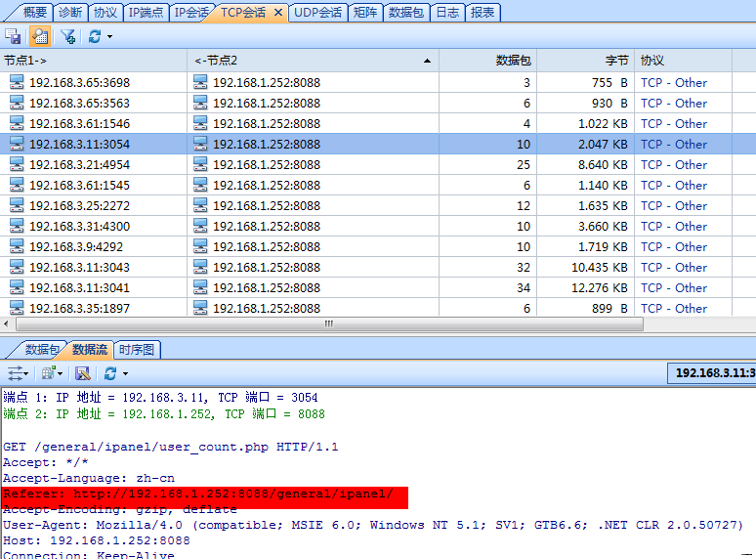Sort by 协议 column header

point(683,61)
